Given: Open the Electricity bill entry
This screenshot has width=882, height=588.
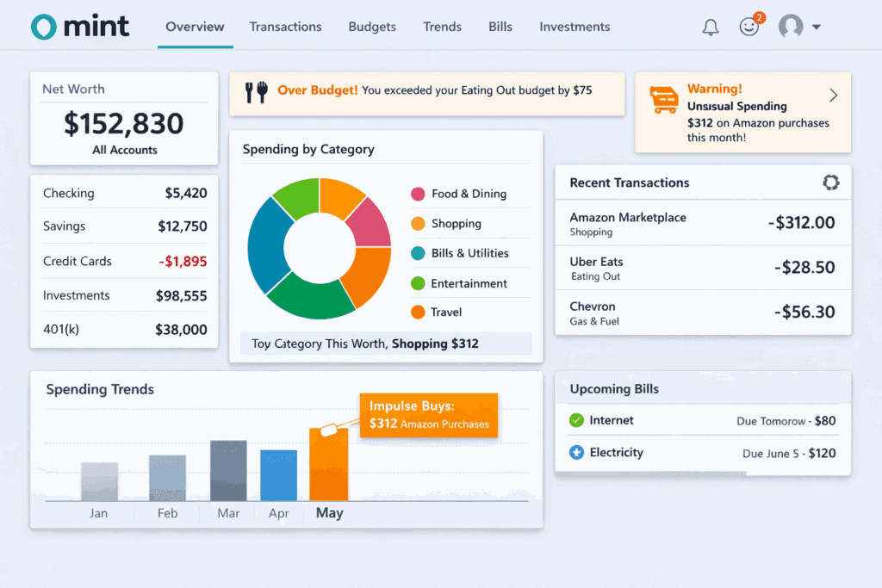Looking at the screenshot, I should pyautogui.click(x=703, y=453).
